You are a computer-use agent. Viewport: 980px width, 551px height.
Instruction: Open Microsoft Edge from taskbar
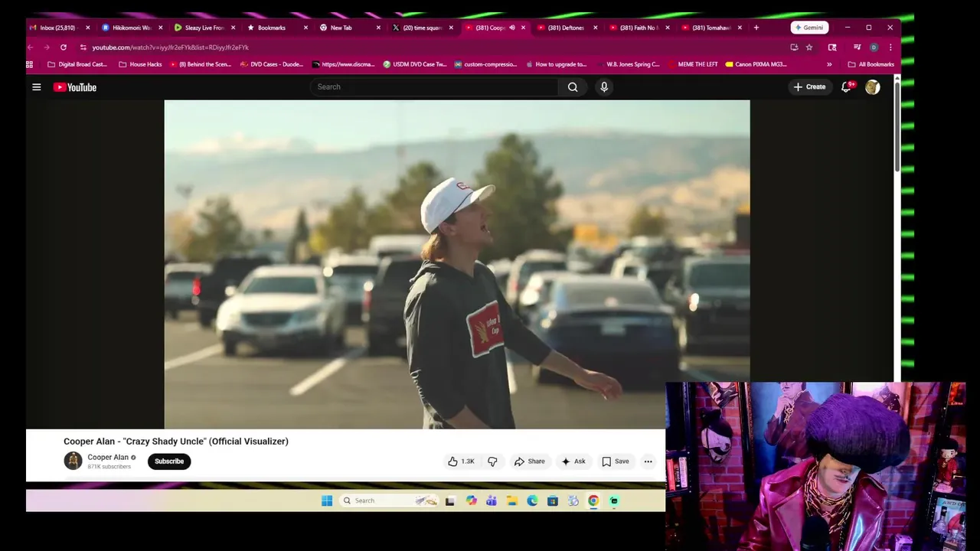(532, 500)
